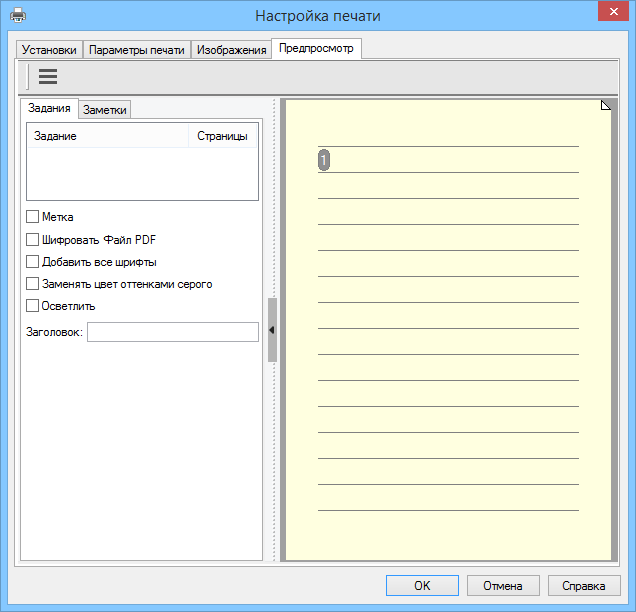Image resolution: width=636 pixels, height=612 pixels.
Task: Click the printer icon in the title bar
Action: (18, 16)
